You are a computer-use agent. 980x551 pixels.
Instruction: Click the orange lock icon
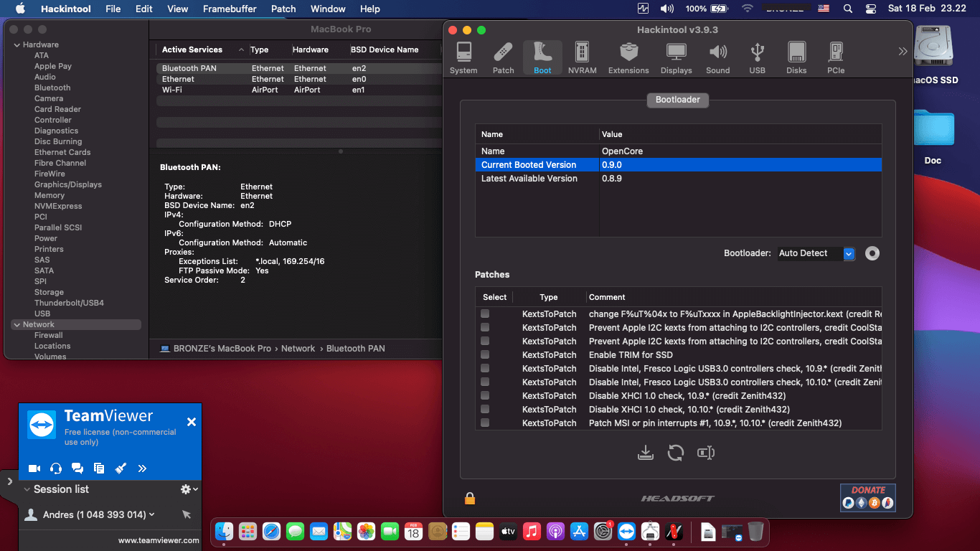(x=470, y=498)
